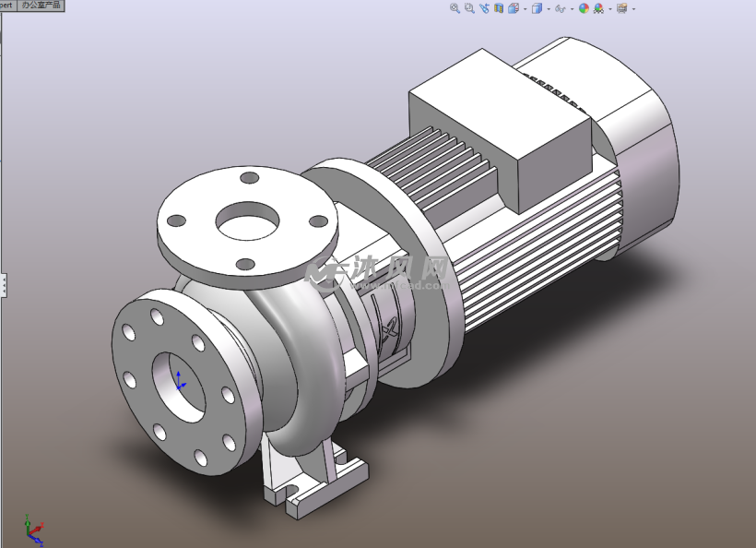Switch to the 办公室产品 tab
The height and width of the screenshot is (548, 756).
click(x=41, y=6)
